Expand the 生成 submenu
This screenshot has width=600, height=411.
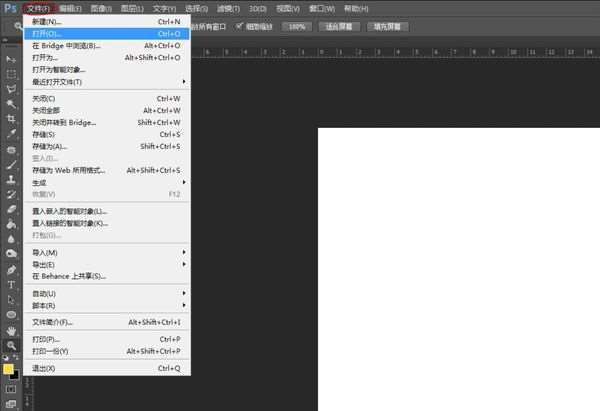[107, 183]
